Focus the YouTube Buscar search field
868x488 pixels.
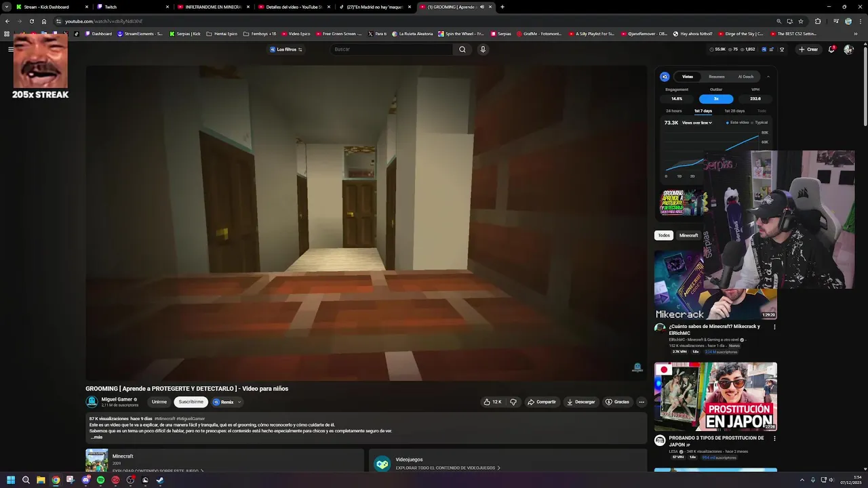392,49
